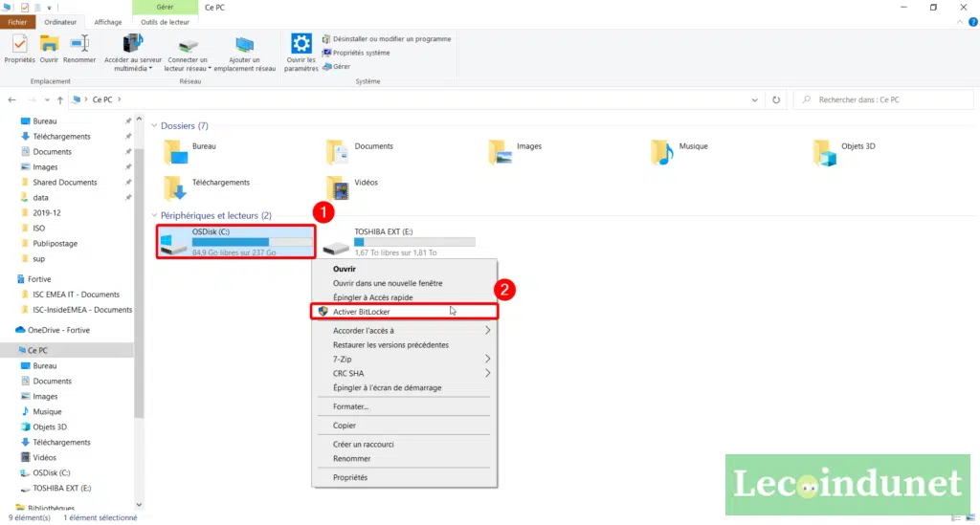980x525 pixels.
Task: Switch to the Affichage tab
Action: pos(107,22)
